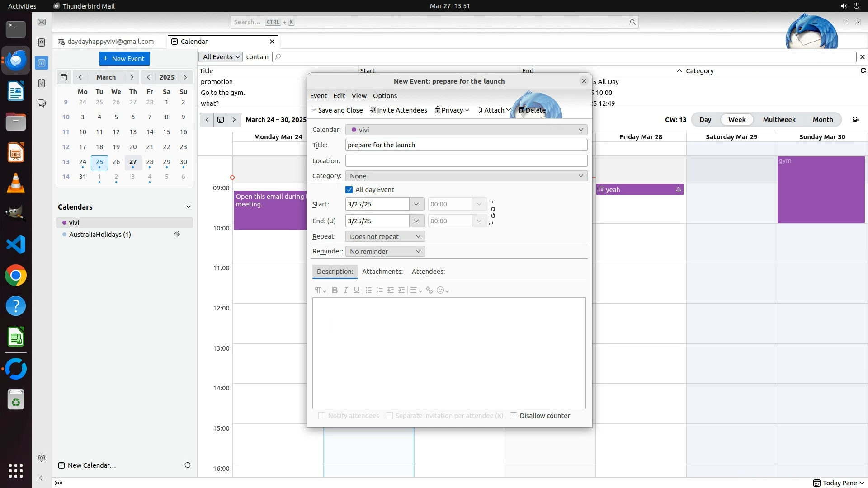The image size is (868, 488).
Task: Click the bulleted list icon
Action: (368, 290)
